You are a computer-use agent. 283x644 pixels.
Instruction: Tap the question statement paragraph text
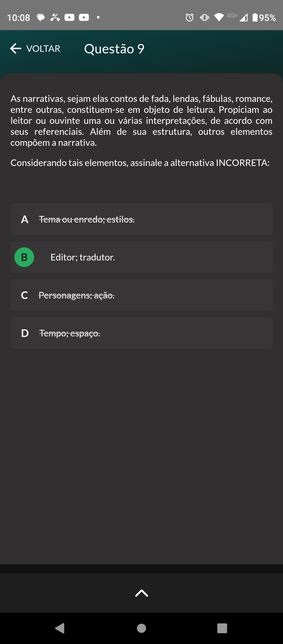click(x=141, y=120)
